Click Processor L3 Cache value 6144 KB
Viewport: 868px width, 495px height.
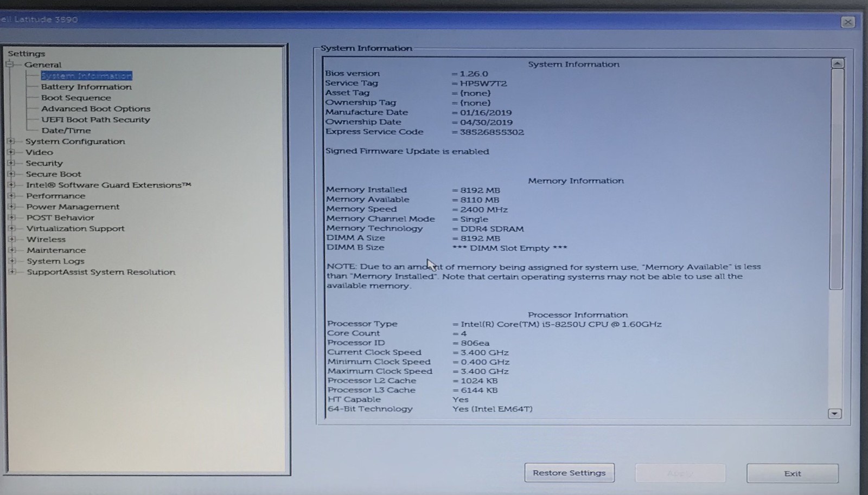[x=479, y=390]
